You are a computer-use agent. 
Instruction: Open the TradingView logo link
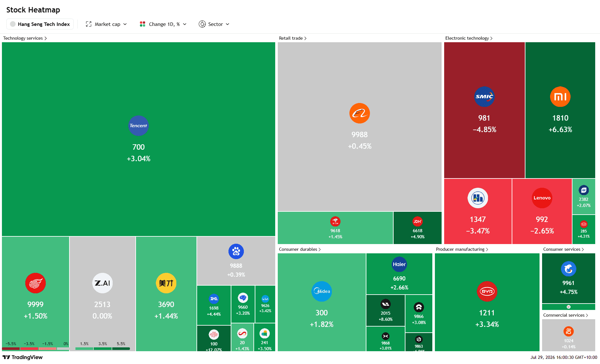click(x=22, y=357)
